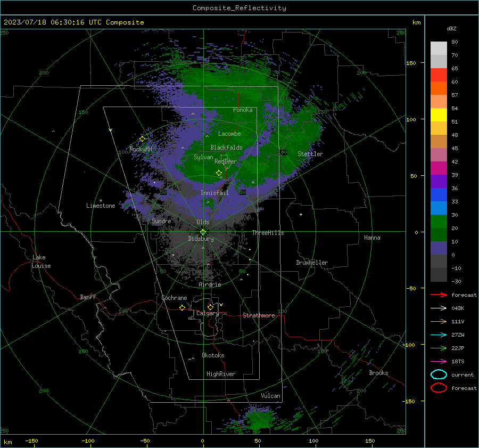
Task: Click the yellow diamond marker above Calgary
Action: point(210,307)
